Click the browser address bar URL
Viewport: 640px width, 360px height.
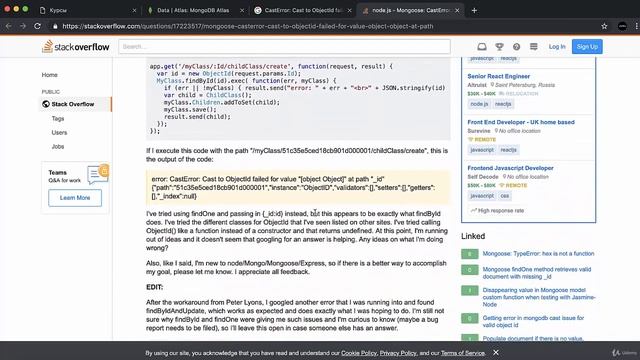248,26
